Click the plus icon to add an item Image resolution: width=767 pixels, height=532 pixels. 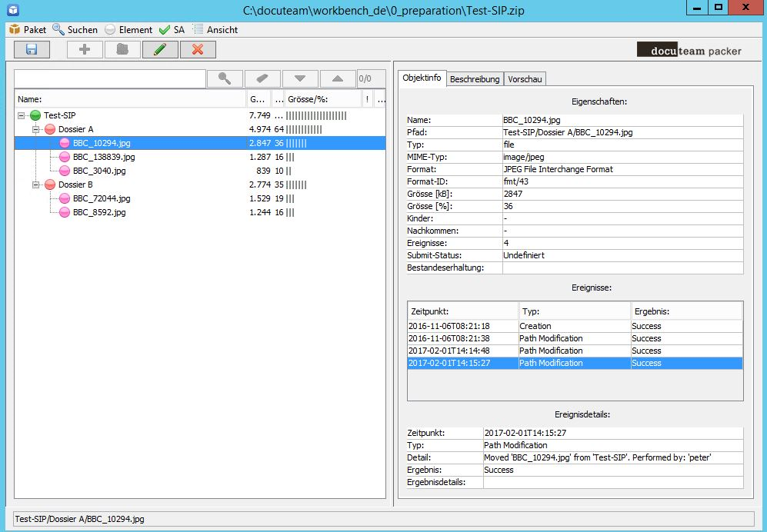[85, 49]
